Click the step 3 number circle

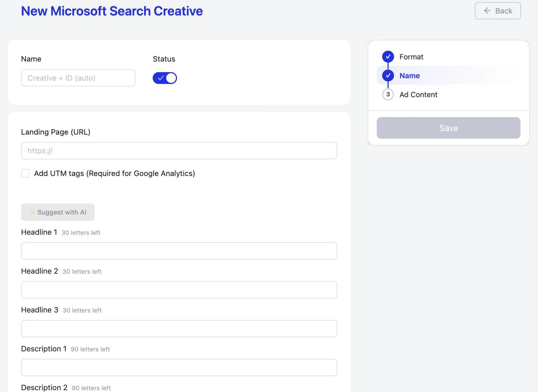388,94
